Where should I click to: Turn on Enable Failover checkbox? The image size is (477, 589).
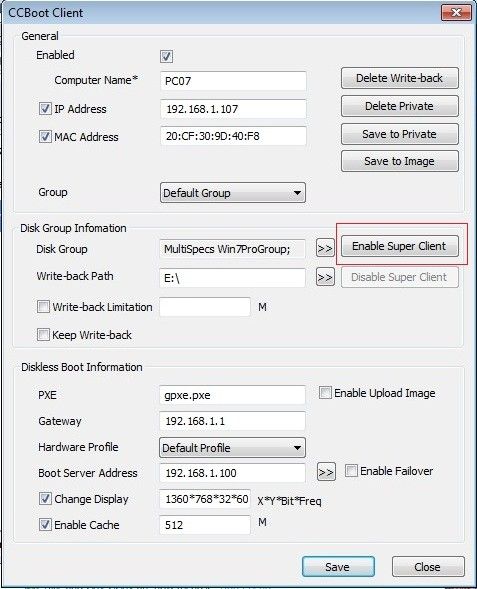(351, 471)
